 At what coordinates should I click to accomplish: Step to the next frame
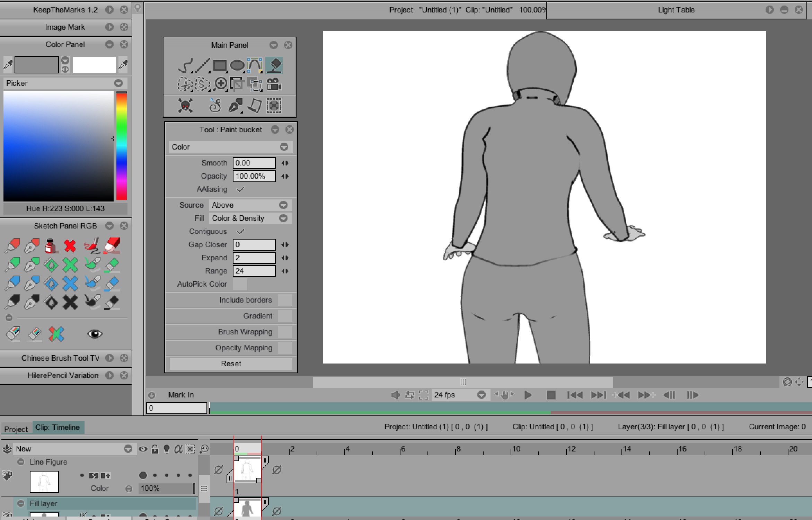pyautogui.click(x=692, y=395)
